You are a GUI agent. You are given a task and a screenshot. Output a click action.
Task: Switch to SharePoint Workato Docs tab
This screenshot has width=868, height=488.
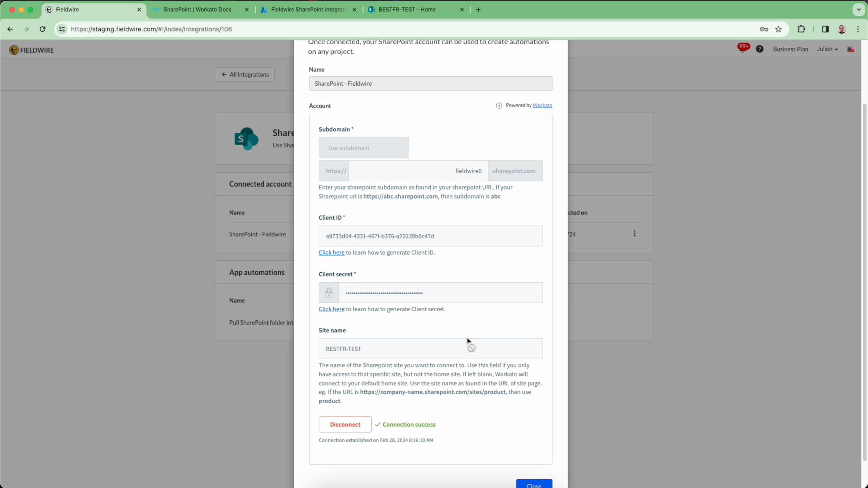197,10
